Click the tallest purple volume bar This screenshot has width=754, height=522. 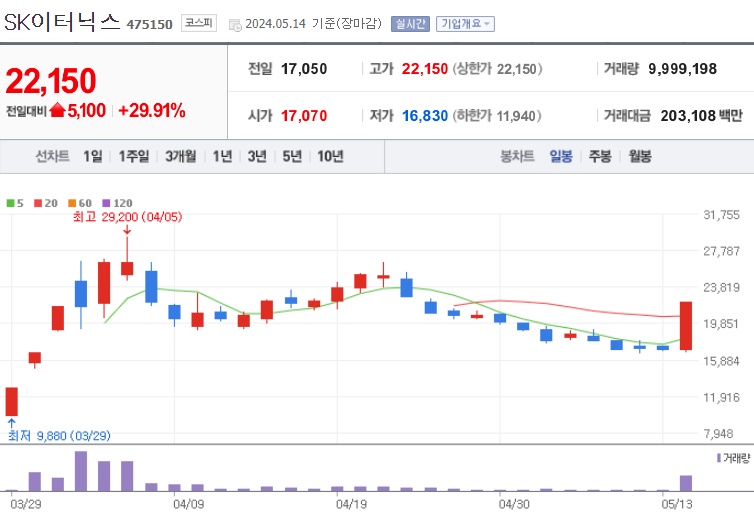(x=81, y=471)
